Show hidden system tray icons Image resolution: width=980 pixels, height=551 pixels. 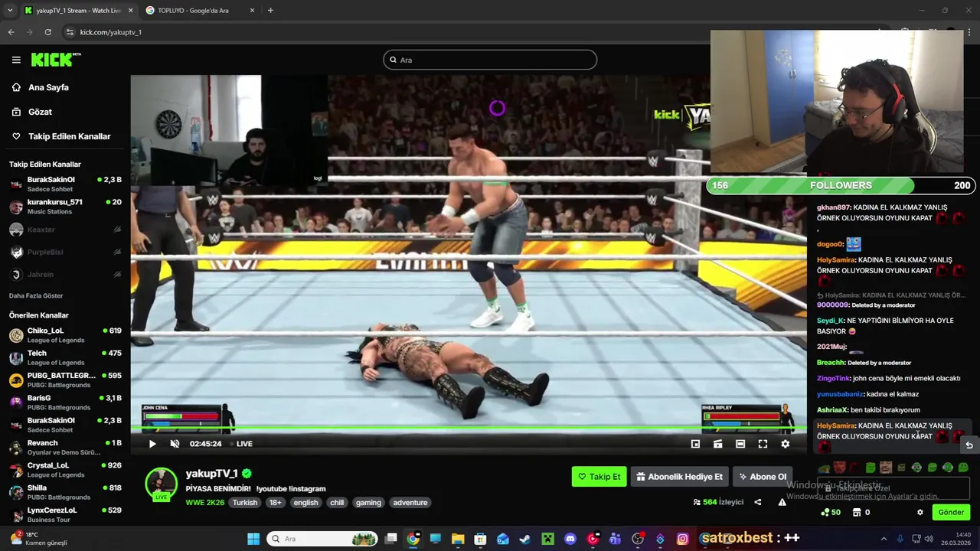pyautogui.click(x=884, y=539)
